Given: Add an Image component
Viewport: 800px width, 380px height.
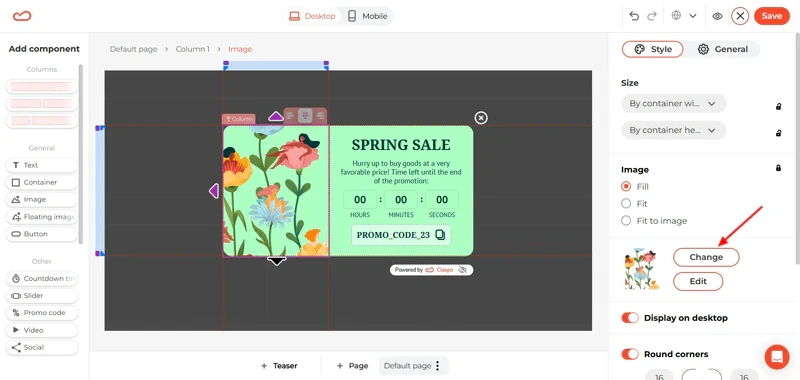Looking at the screenshot, I should [x=41, y=199].
